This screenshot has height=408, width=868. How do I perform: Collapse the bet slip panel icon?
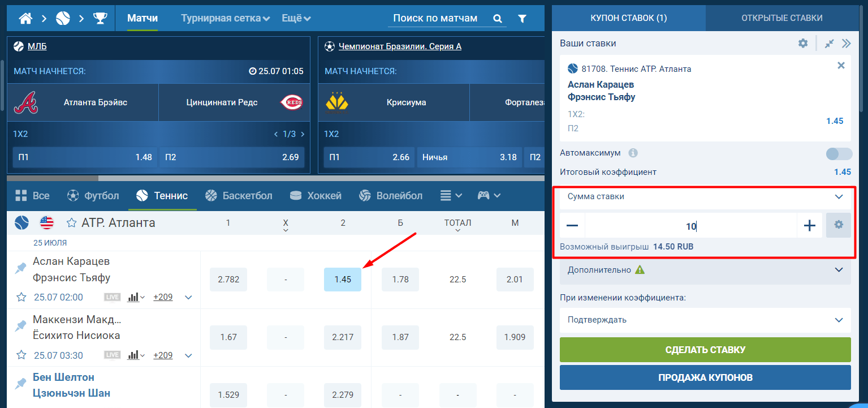tap(830, 43)
